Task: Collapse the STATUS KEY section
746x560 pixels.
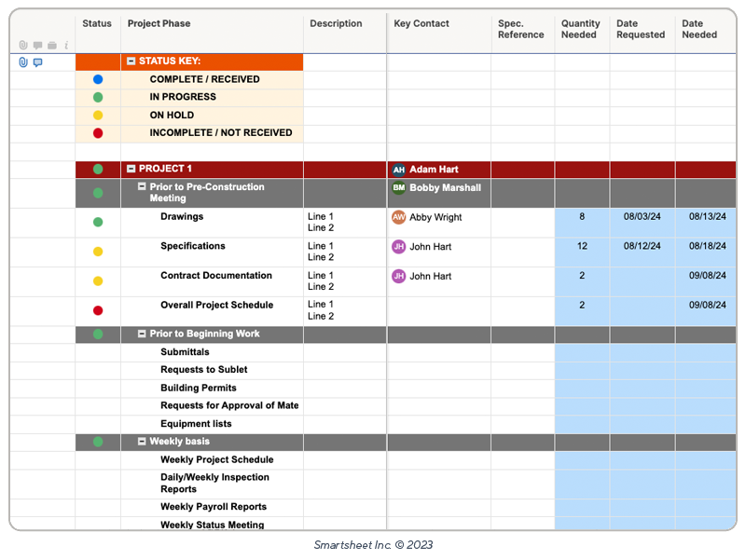Action: coord(130,61)
